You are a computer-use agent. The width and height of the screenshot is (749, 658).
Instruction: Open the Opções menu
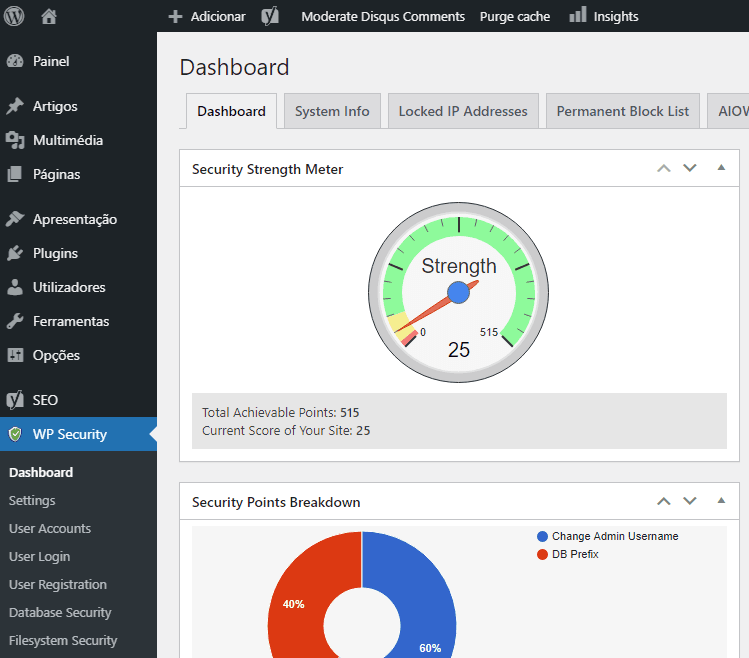(x=56, y=356)
